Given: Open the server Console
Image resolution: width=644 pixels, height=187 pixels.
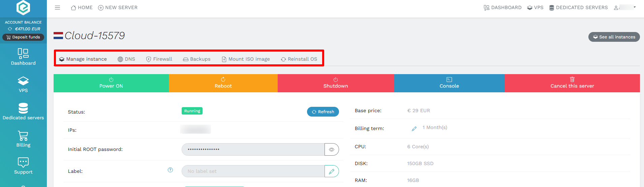Looking at the screenshot, I should coord(449,83).
